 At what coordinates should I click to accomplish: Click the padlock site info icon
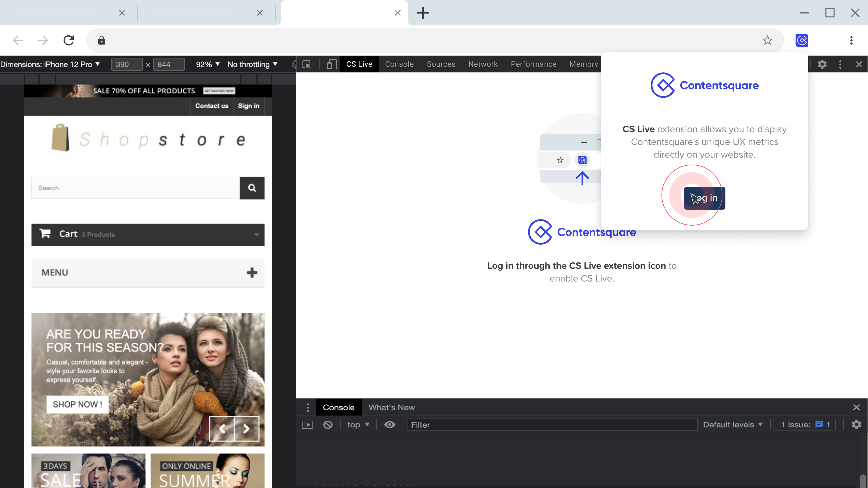[101, 40]
